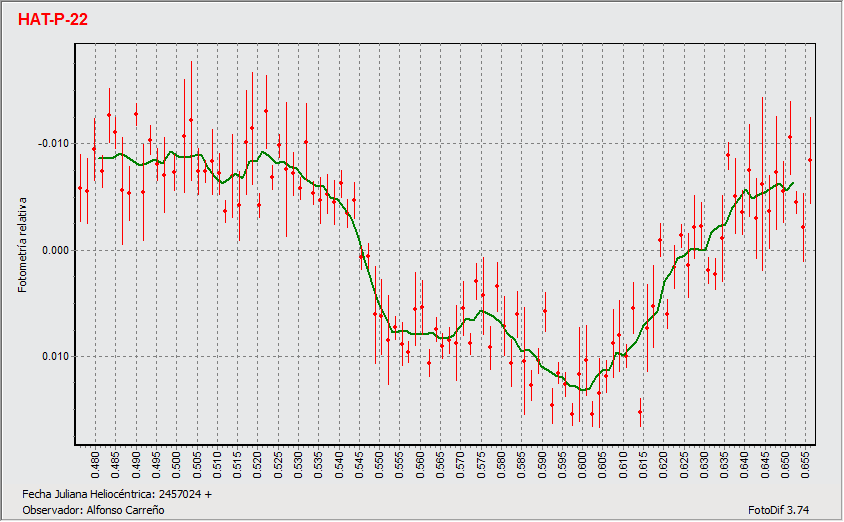Click the 0.000 y-axis tick label
This screenshot has width=844, height=522.
pos(55,250)
